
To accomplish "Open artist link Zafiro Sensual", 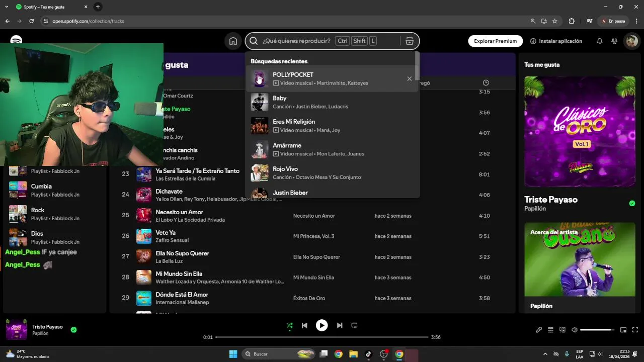I will click(x=172, y=240).
